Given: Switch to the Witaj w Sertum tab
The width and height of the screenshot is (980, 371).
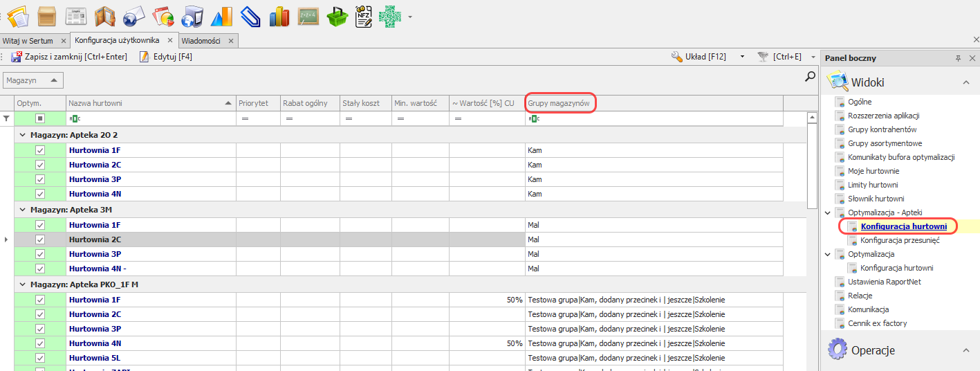Looking at the screenshot, I should [28, 41].
